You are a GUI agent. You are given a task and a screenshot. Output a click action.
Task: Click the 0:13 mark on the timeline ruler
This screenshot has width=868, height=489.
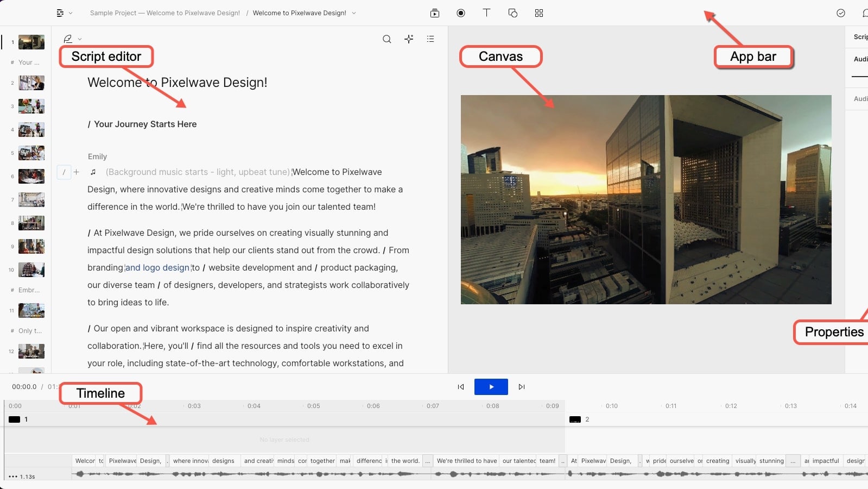791,406
